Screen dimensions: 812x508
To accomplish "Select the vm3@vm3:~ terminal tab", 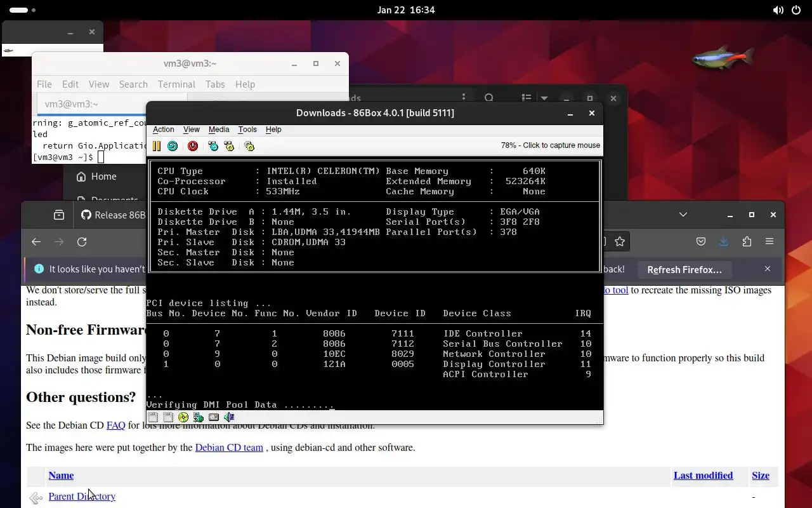I will [x=112, y=104].
